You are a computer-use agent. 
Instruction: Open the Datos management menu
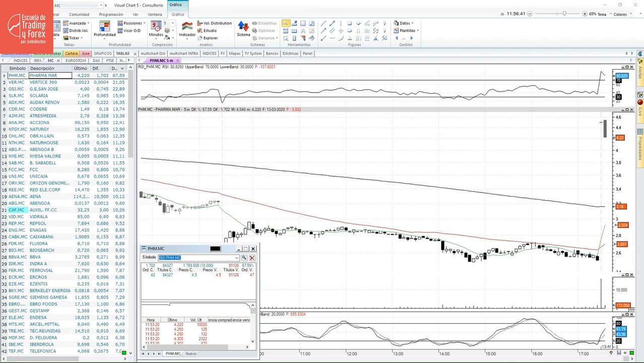[x=404, y=23]
